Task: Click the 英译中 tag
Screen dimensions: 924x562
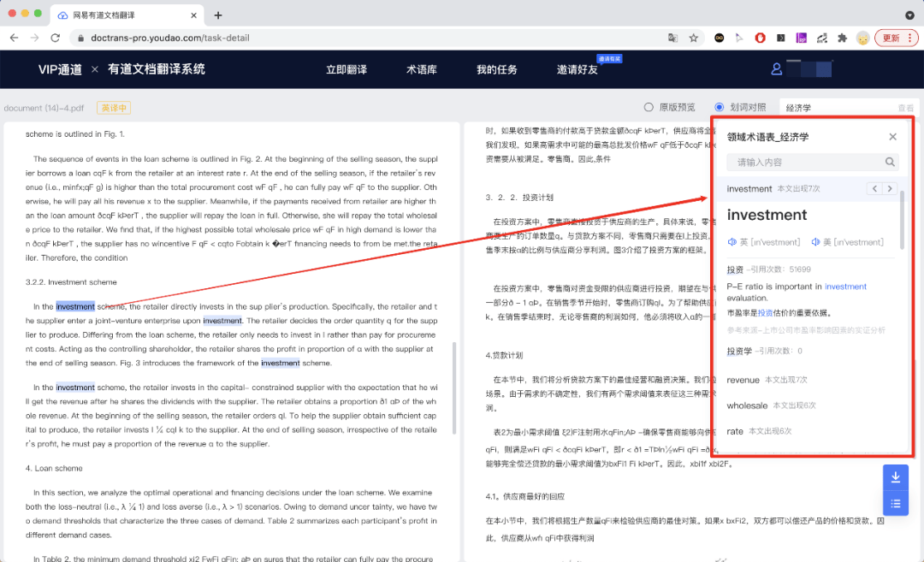Action: coord(114,108)
